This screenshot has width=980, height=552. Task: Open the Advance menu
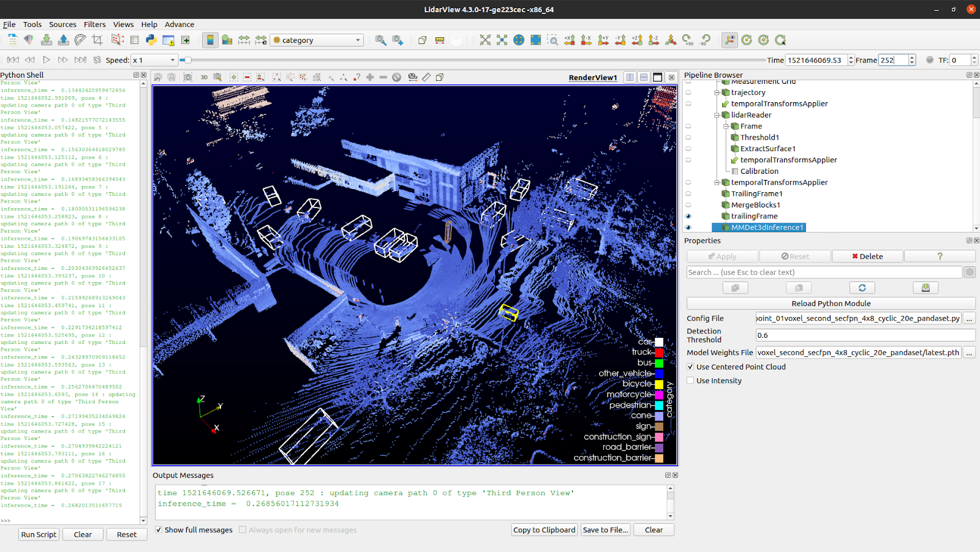click(x=179, y=24)
